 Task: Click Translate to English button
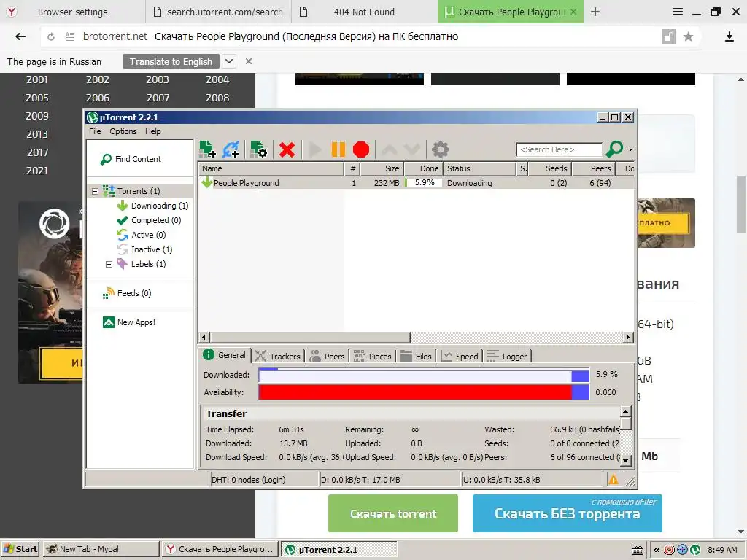click(x=171, y=61)
